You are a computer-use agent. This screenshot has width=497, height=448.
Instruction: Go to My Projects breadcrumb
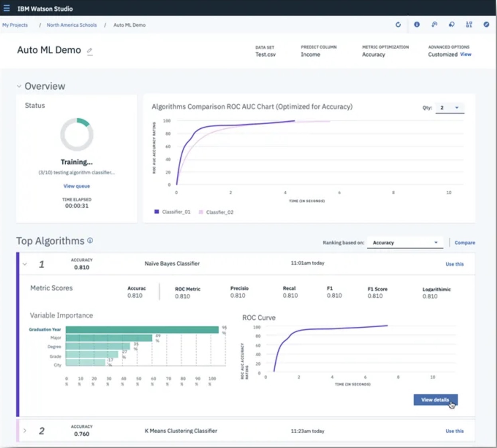[15, 25]
